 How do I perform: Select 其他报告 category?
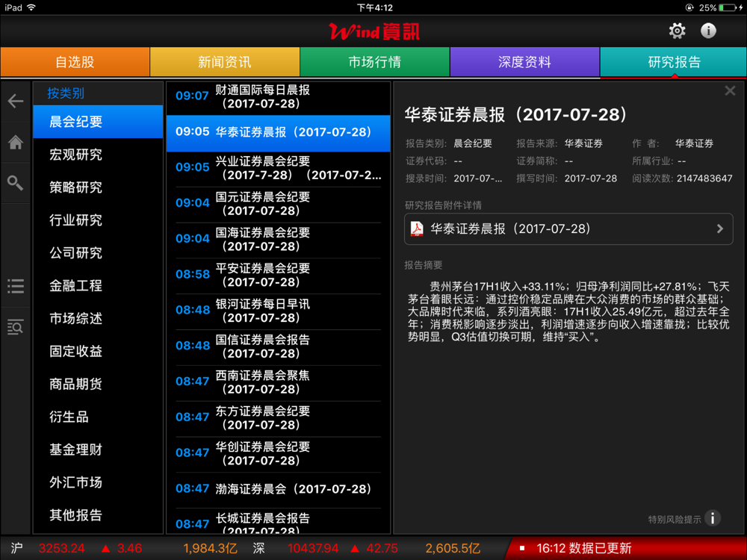(98, 515)
